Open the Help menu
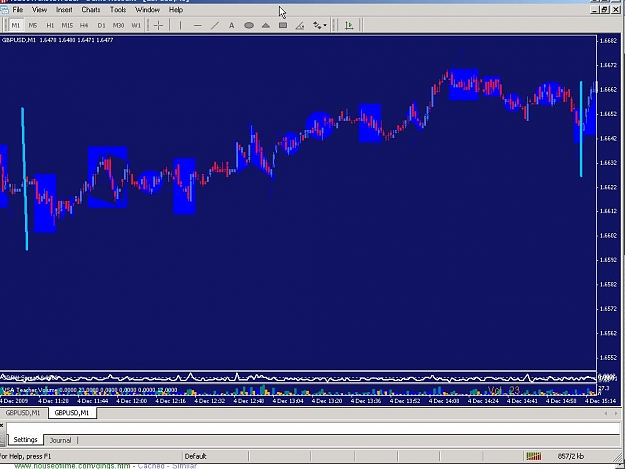Viewport: 625px width, 469px height. tap(176, 10)
